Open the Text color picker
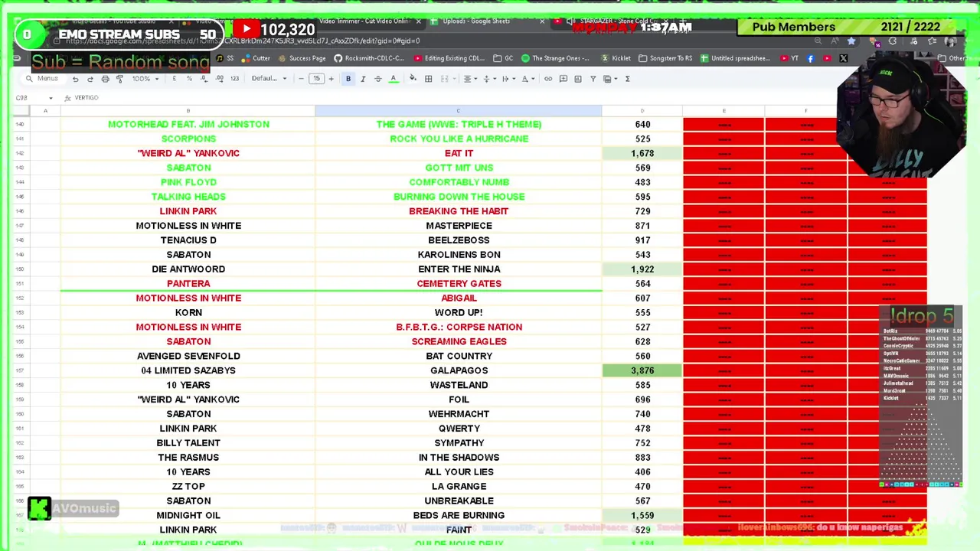 coord(393,79)
